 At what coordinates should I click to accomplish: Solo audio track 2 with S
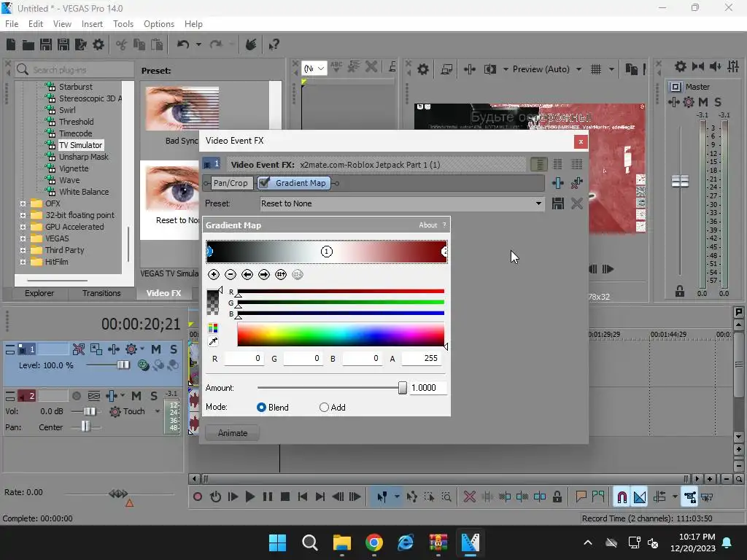pyautogui.click(x=154, y=396)
